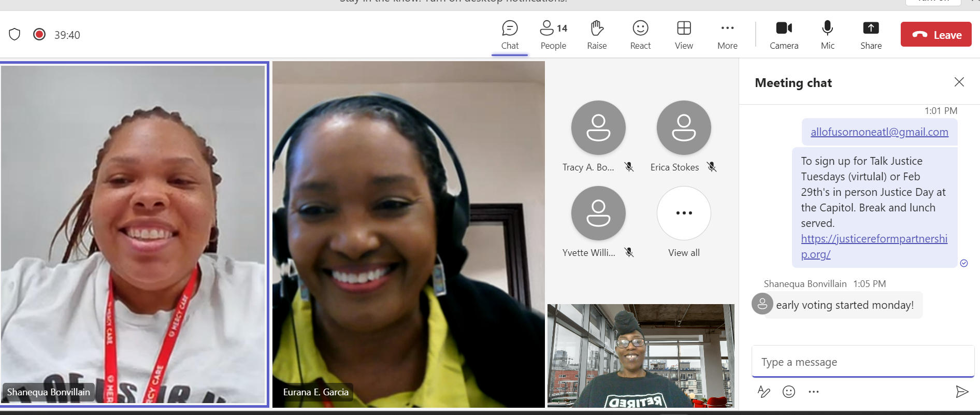
Task: Click the 1:01 PM timestamp
Action: 941,111
